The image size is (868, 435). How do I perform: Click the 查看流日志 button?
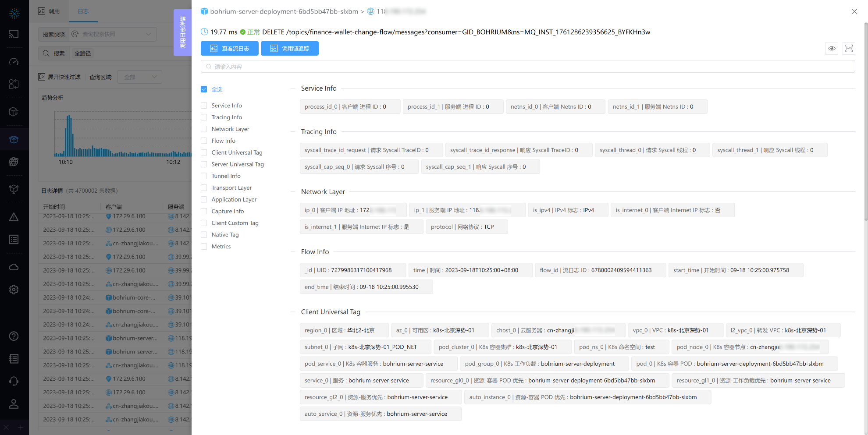tap(229, 49)
